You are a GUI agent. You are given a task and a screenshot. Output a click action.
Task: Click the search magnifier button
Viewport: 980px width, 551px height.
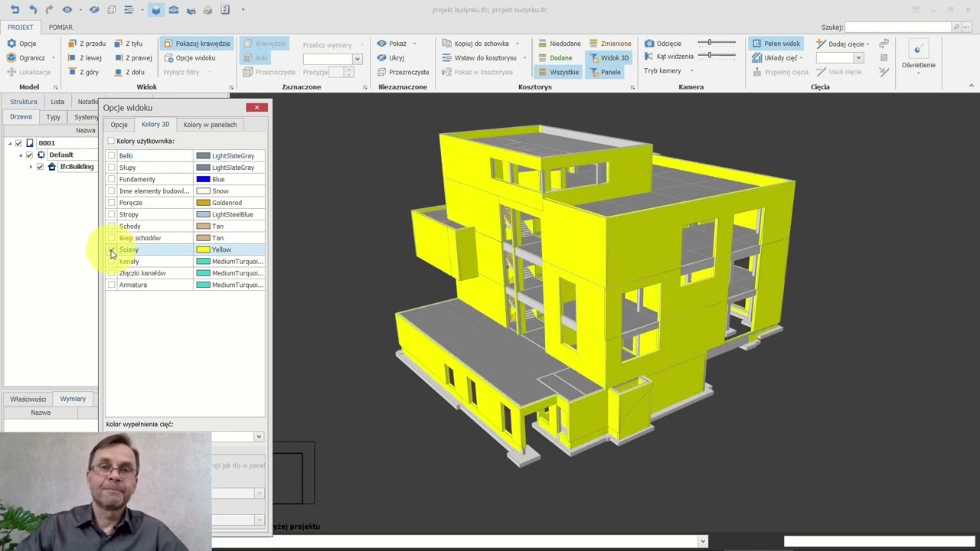956,27
